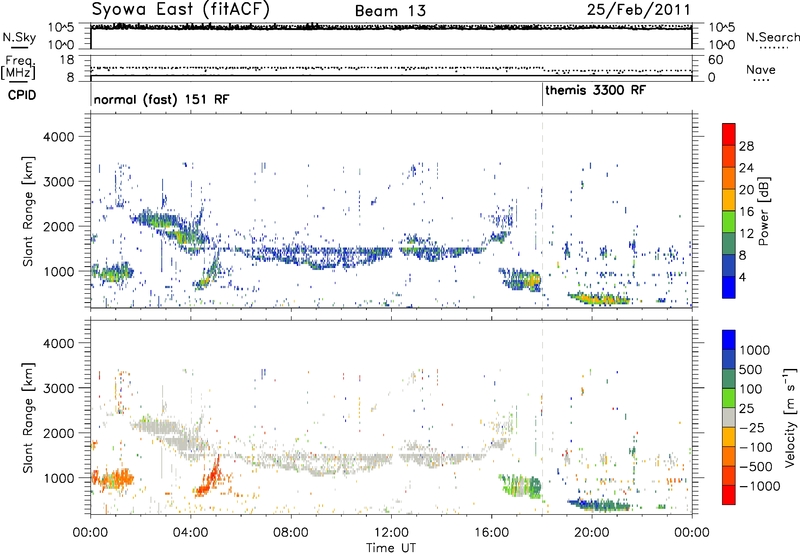Click the '20' tick on Power colorbar
The image size is (800, 554).
tap(746, 190)
